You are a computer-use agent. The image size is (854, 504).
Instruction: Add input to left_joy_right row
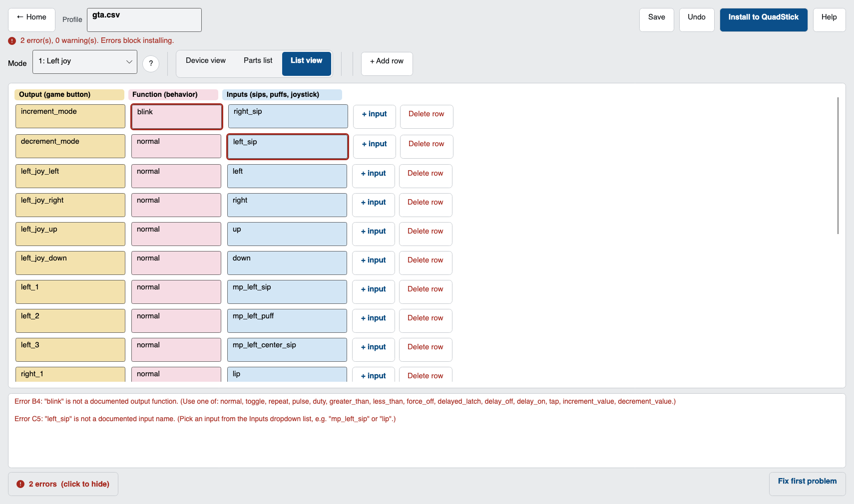coord(374,205)
